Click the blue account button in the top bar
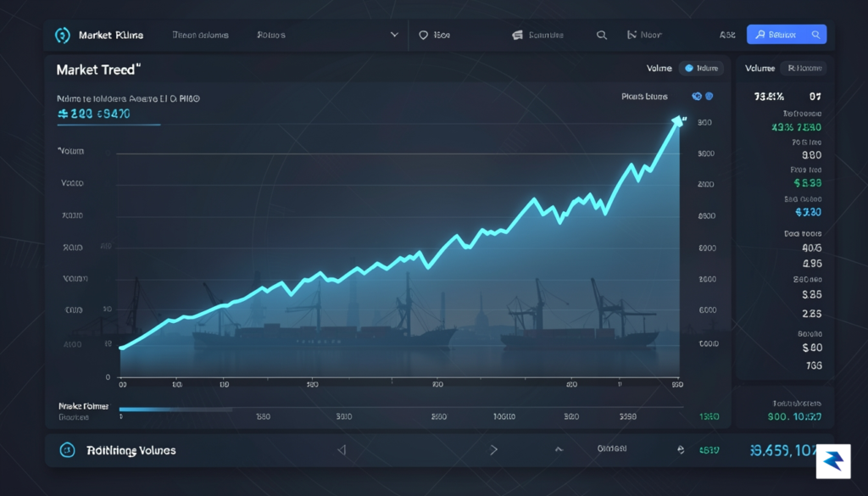The height and width of the screenshot is (496, 868). [x=787, y=34]
